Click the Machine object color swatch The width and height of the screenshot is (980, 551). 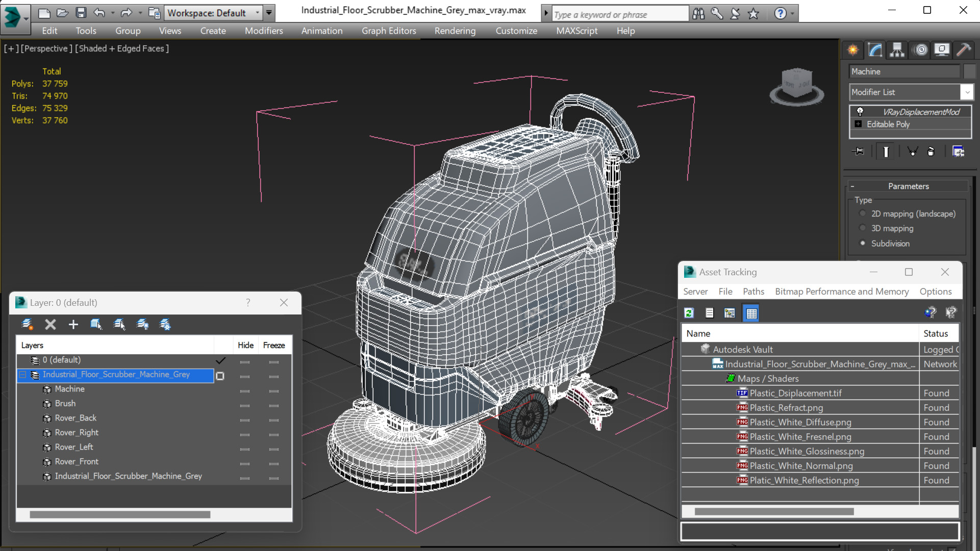point(969,71)
